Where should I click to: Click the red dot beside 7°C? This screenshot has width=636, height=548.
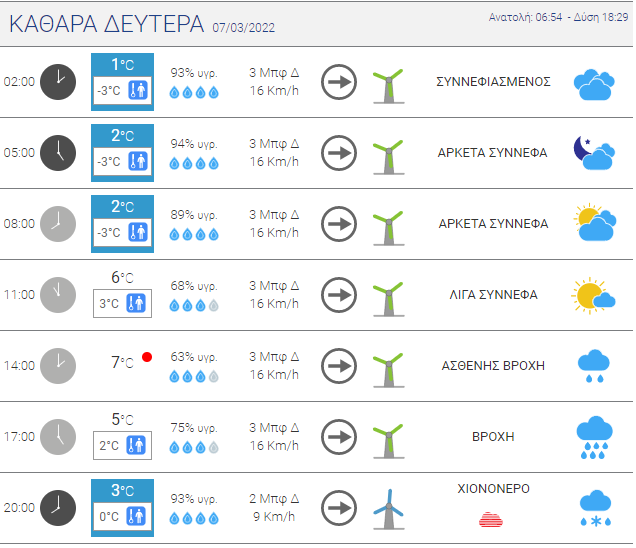tap(147, 357)
